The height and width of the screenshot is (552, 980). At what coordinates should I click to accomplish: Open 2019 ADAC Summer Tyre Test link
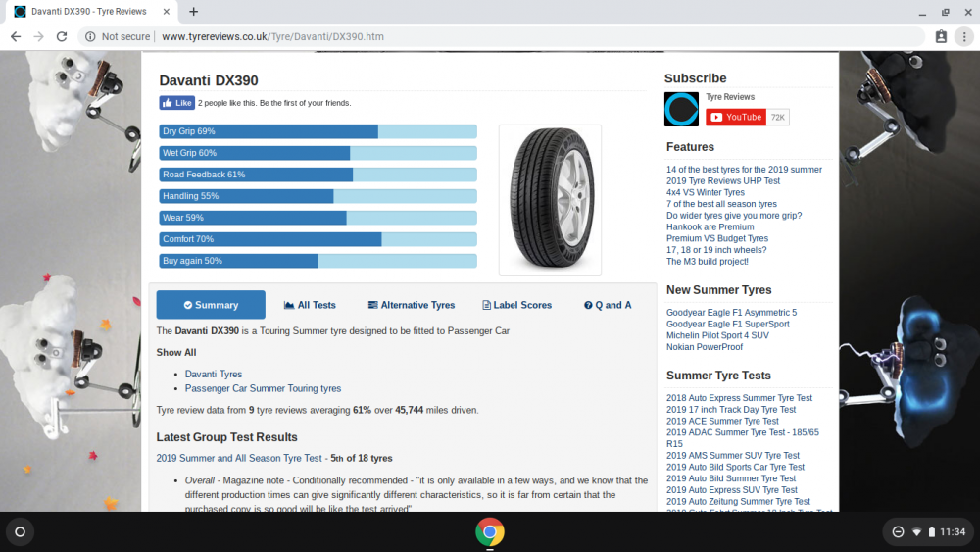[x=743, y=437]
